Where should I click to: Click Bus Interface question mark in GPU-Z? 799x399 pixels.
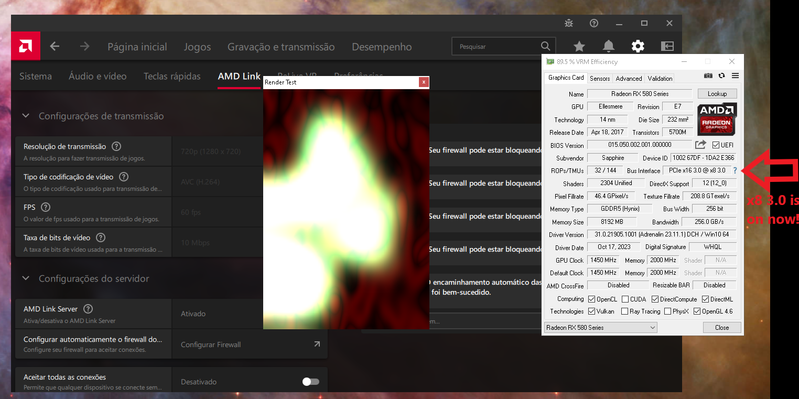coord(735,170)
